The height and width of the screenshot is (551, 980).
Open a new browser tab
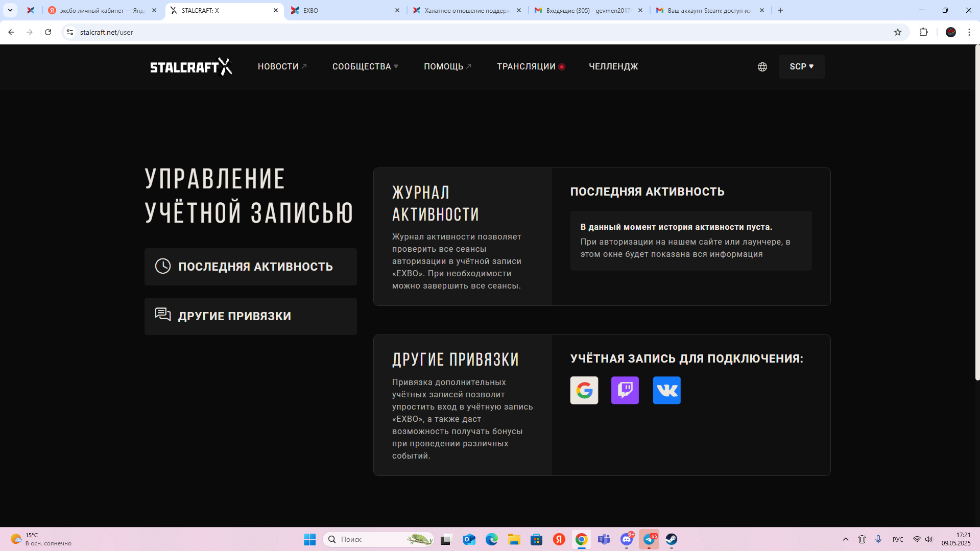[x=780, y=10]
